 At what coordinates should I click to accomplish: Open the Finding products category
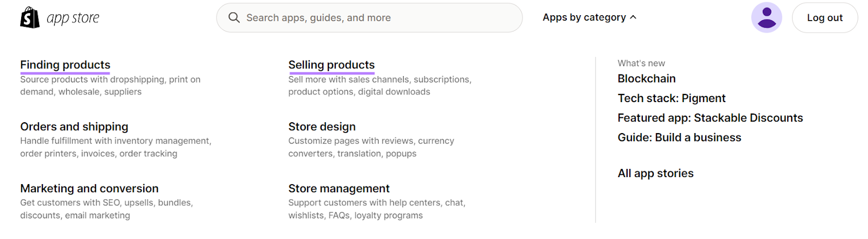[x=65, y=65]
